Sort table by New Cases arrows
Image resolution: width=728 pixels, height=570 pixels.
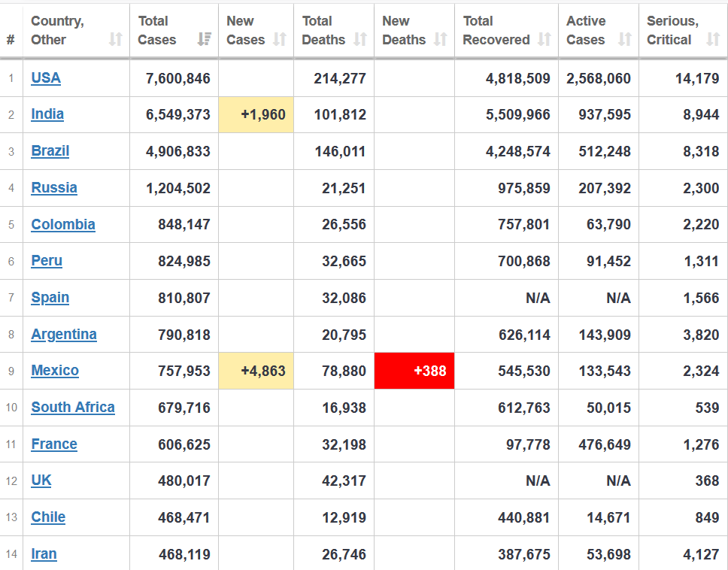pyautogui.click(x=280, y=39)
